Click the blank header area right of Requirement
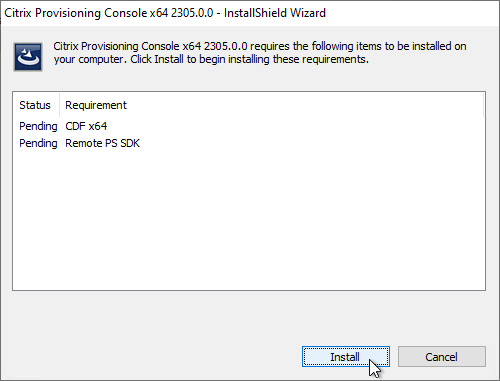Viewport: 500px width, 381px height. click(x=303, y=105)
